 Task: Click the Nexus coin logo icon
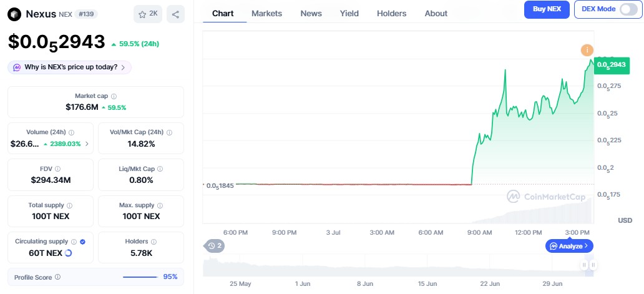click(x=14, y=14)
